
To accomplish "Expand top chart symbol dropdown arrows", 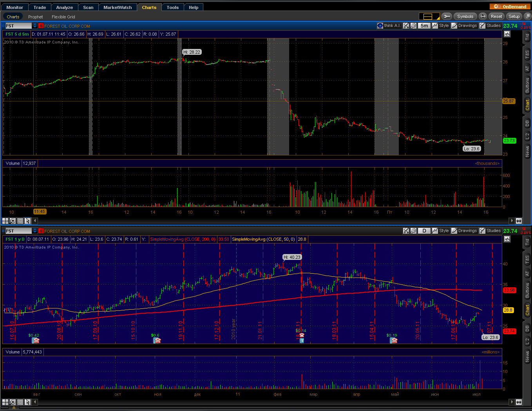I will (x=35, y=26).
